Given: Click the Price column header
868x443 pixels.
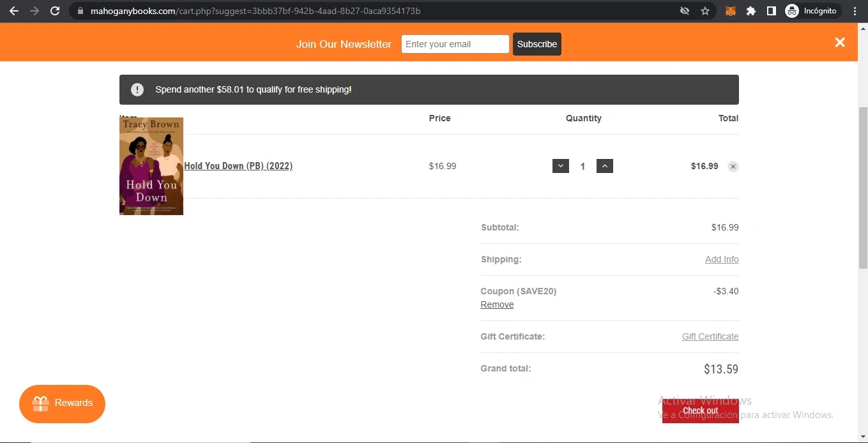Looking at the screenshot, I should 439,118.
